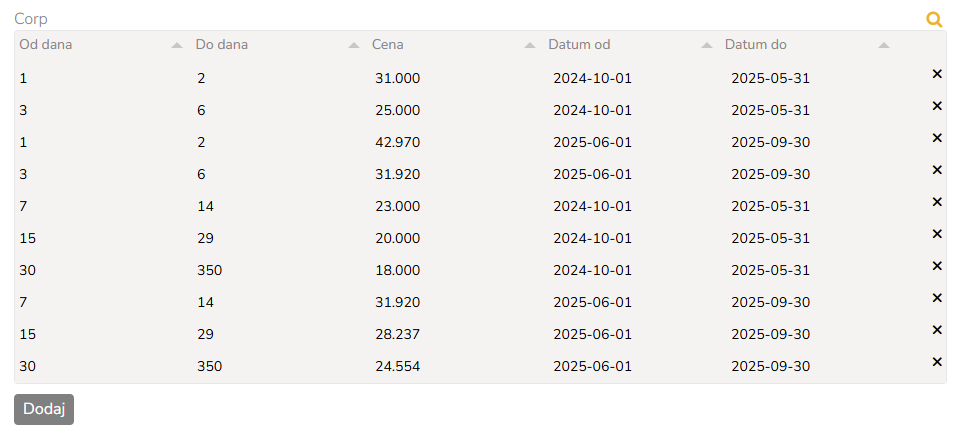Edit the 350 Do dana cell priced 18.000

(x=209, y=270)
